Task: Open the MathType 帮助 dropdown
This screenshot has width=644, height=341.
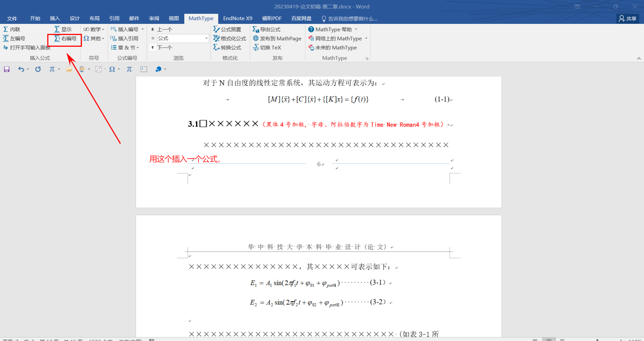Action: coord(333,30)
